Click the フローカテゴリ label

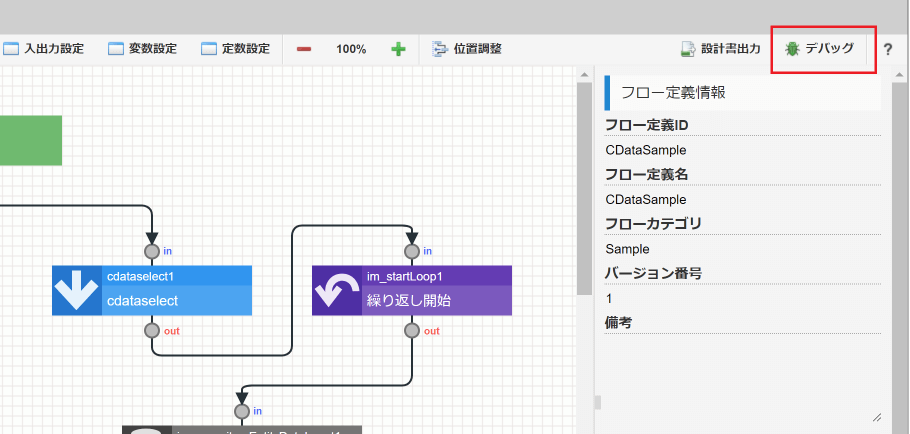coord(653,224)
